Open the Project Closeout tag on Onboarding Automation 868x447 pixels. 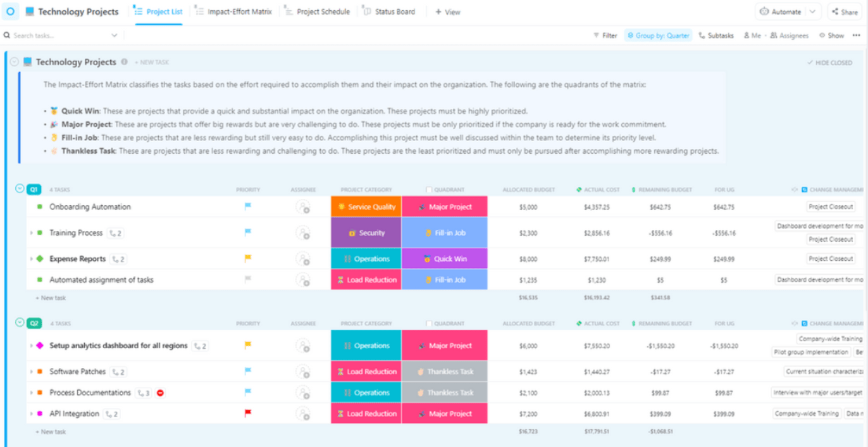pyautogui.click(x=831, y=206)
